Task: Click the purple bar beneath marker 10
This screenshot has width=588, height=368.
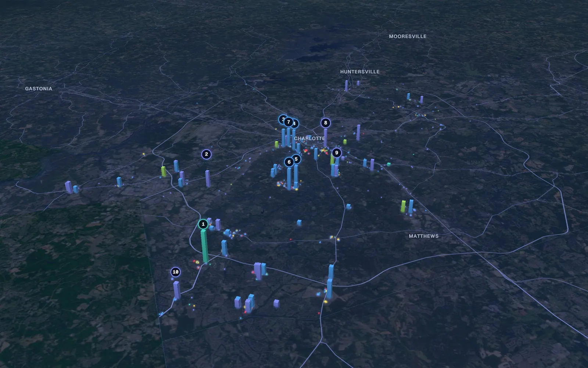Action: coord(177,290)
